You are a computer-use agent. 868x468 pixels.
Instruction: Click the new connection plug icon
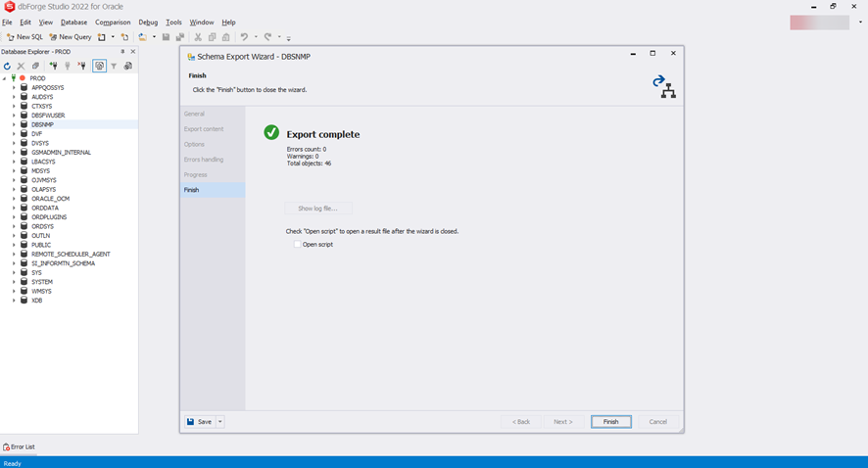53,67
